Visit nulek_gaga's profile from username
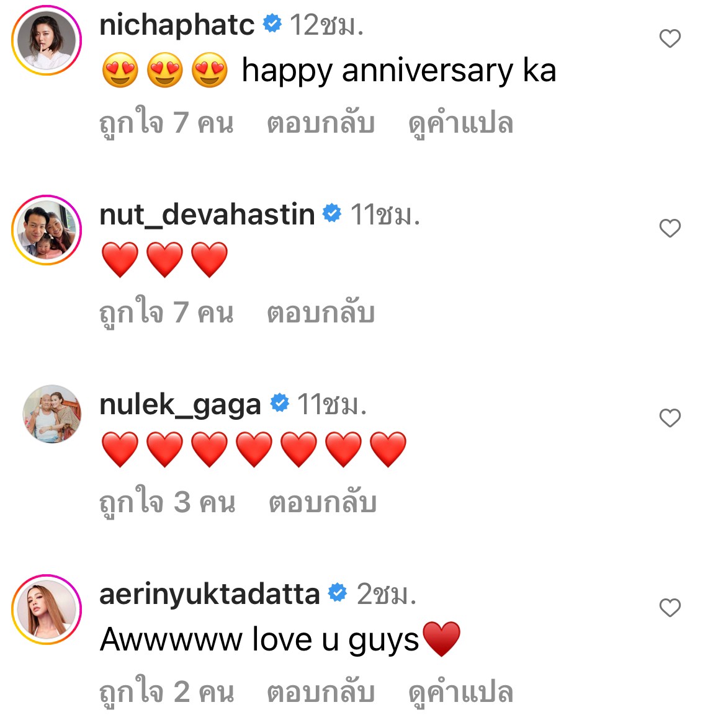This screenshot has height=728, width=726. (x=180, y=405)
